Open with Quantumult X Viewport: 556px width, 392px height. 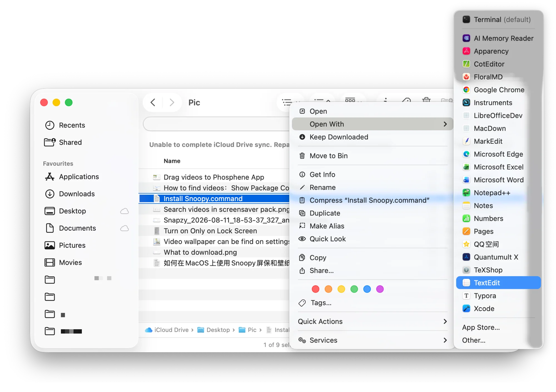click(498, 257)
